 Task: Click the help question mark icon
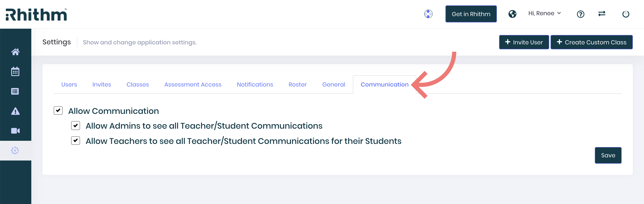(x=580, y=14)
